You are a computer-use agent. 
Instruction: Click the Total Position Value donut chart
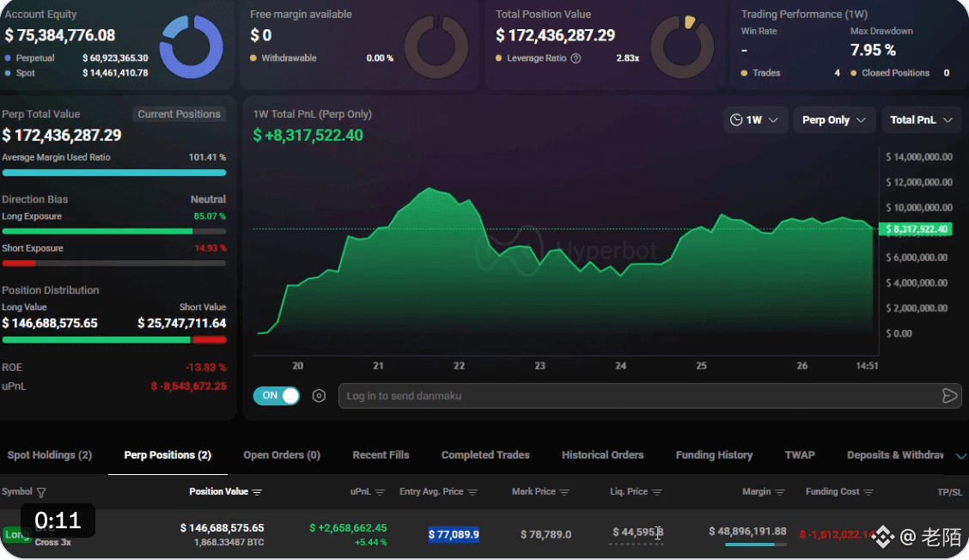point(682,47)
